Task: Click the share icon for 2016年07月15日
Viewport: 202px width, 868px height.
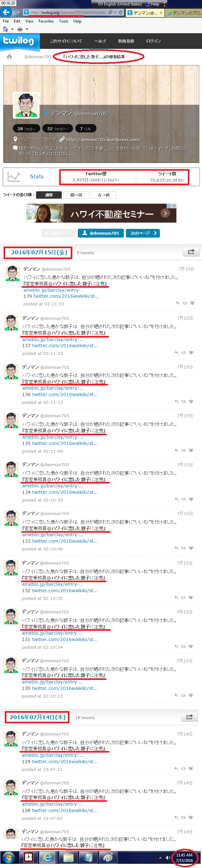Action: click(x=191, y=251)
